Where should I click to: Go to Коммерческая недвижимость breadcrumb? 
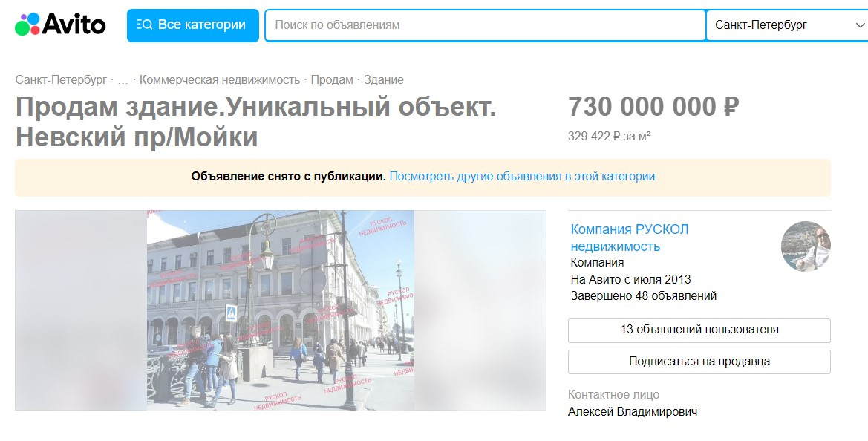[220, 79]
